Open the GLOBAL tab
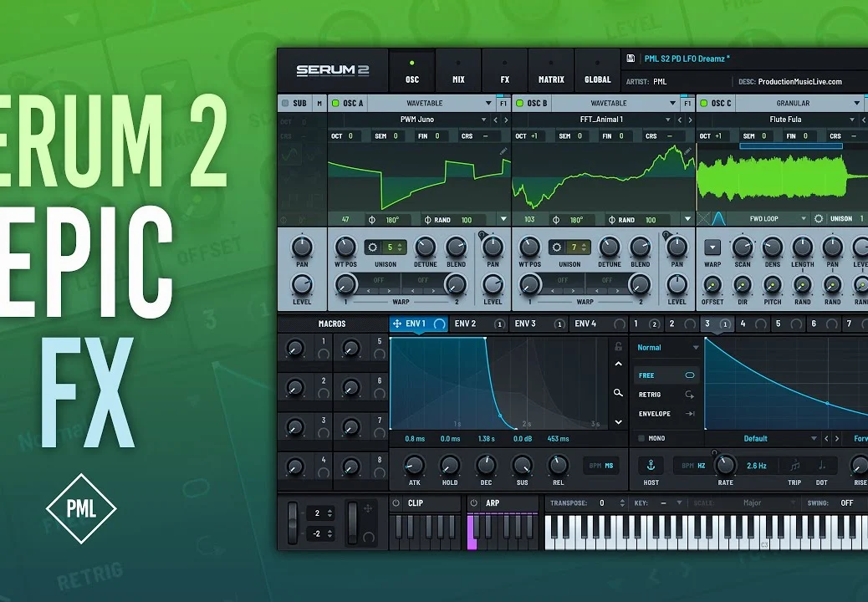The height and width of the screenshot is (602, 868). 598,71
